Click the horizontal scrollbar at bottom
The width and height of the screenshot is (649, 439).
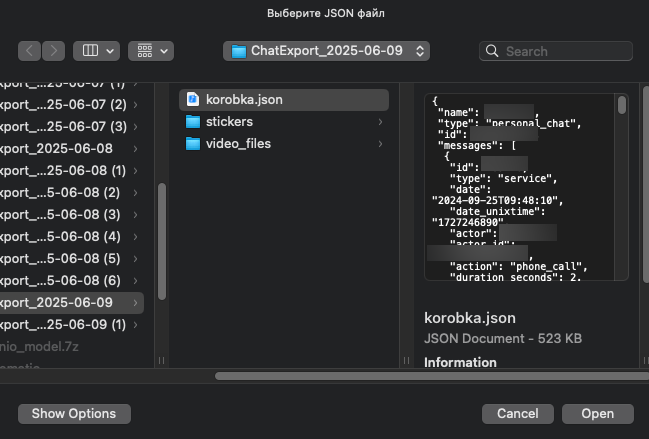click(x=432, y=376)
